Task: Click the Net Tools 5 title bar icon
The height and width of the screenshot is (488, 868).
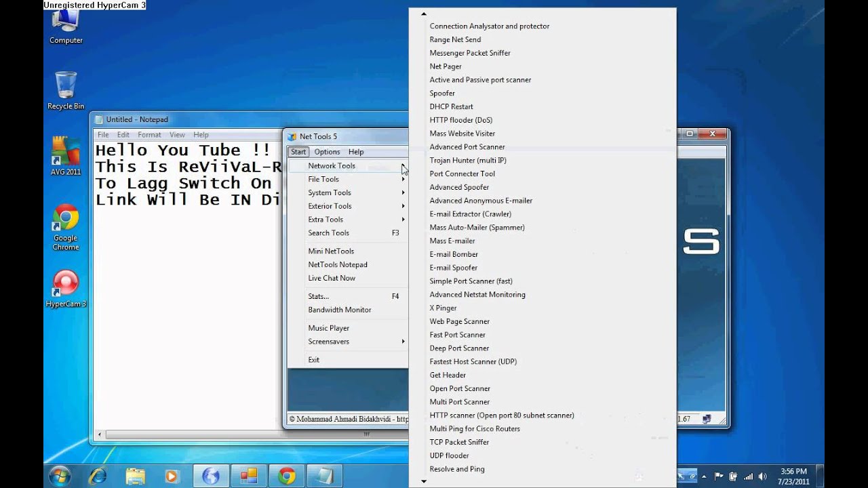Action: click(x=292, y=136)
